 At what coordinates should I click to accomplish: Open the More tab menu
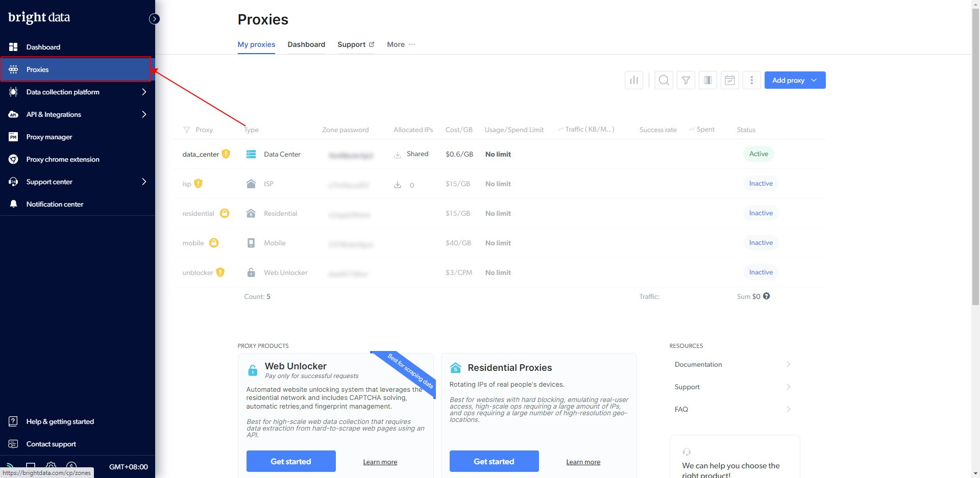(401, 44)
